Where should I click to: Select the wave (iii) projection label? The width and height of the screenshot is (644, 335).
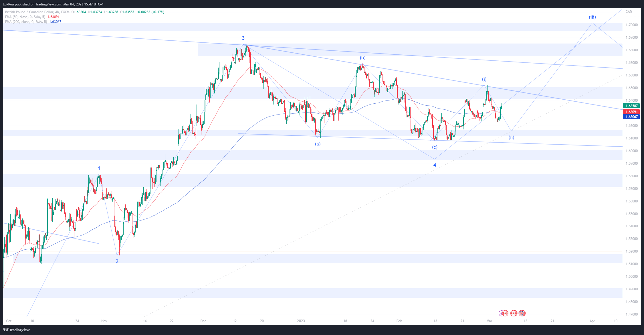click(x=592, y=17)
